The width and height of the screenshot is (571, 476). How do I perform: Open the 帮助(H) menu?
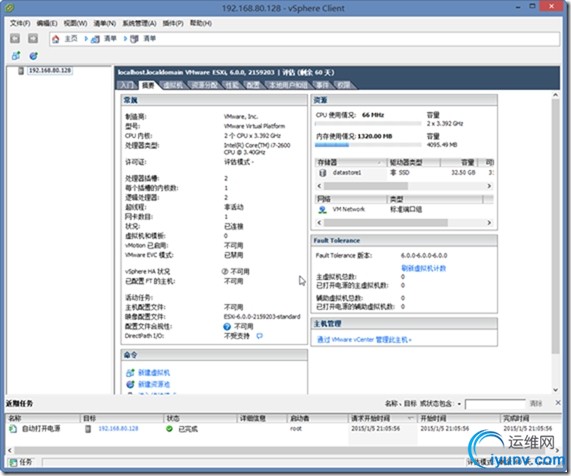pos(201,23)
